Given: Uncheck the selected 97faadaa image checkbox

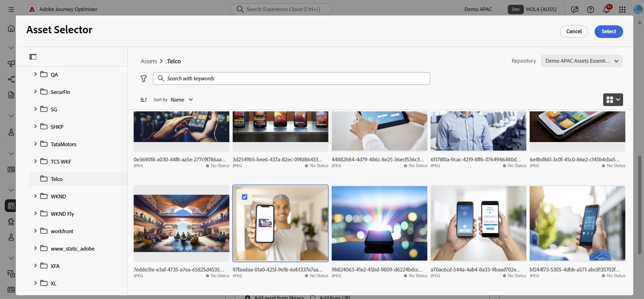Looking at the screenshot, I should 245,197.
